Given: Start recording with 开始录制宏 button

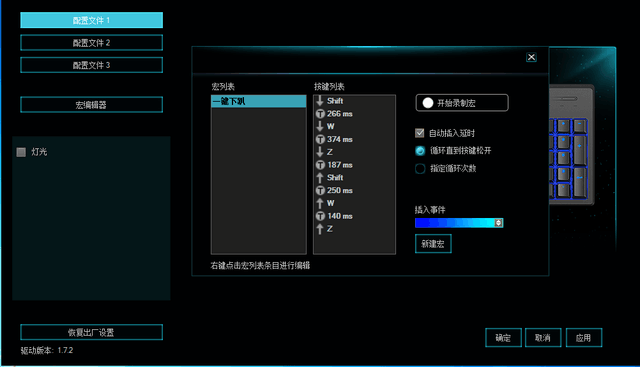Looking at the screenshot, I should click(x=462, y=103).
